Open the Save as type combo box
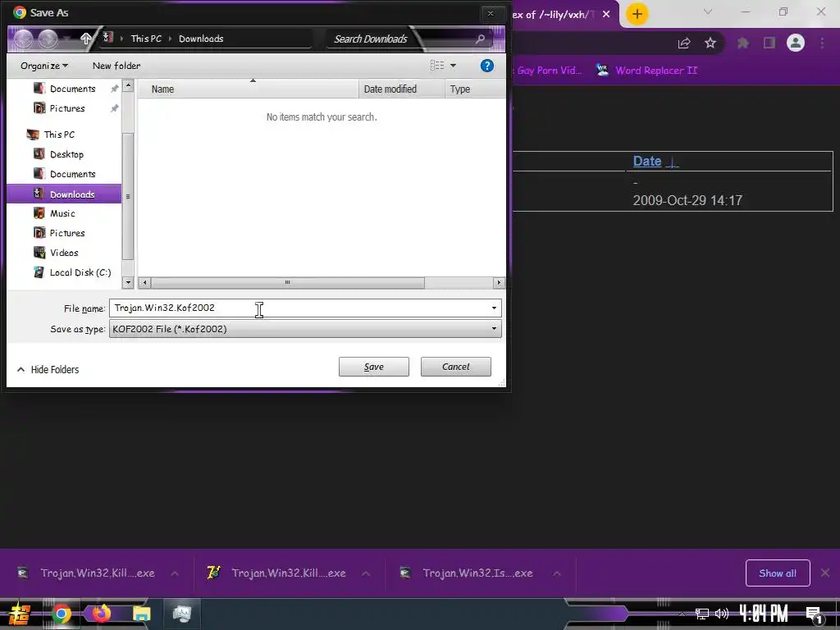 pos(305,329)
